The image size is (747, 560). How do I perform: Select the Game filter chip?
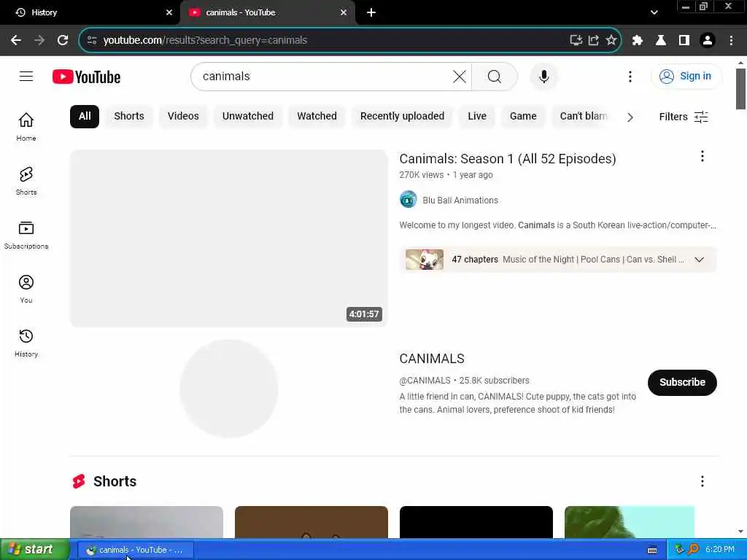523,116
